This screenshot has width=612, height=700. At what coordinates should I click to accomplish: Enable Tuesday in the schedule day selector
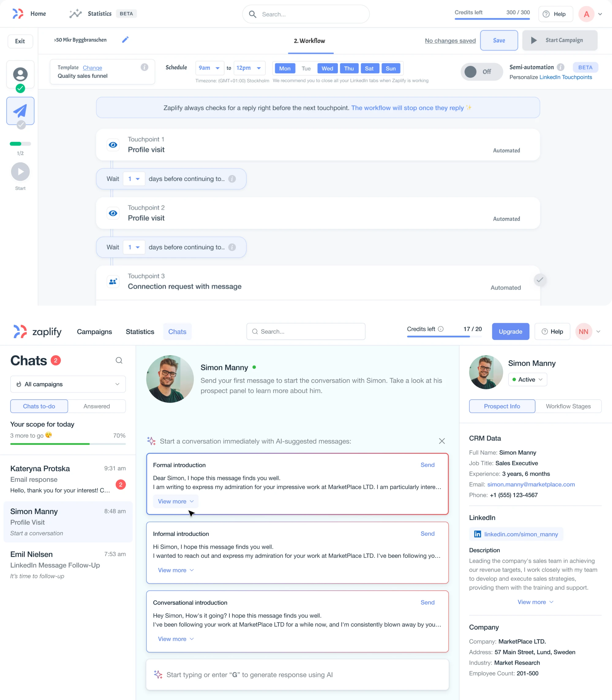click(306, 68)
